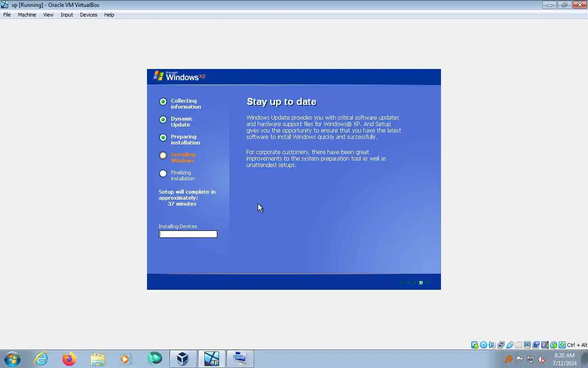Click the 'Installing Devices' label
Viewport: 588px width, 368px height.
tap(178, 226)
